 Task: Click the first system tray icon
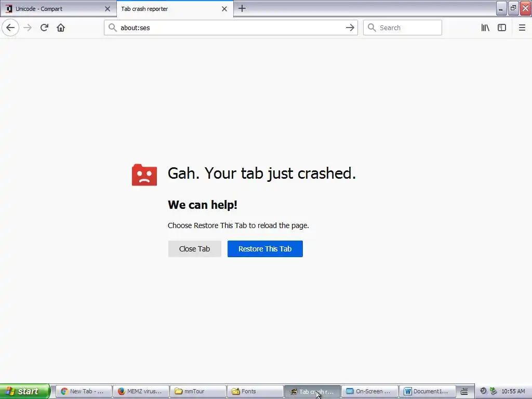(483, 391)
